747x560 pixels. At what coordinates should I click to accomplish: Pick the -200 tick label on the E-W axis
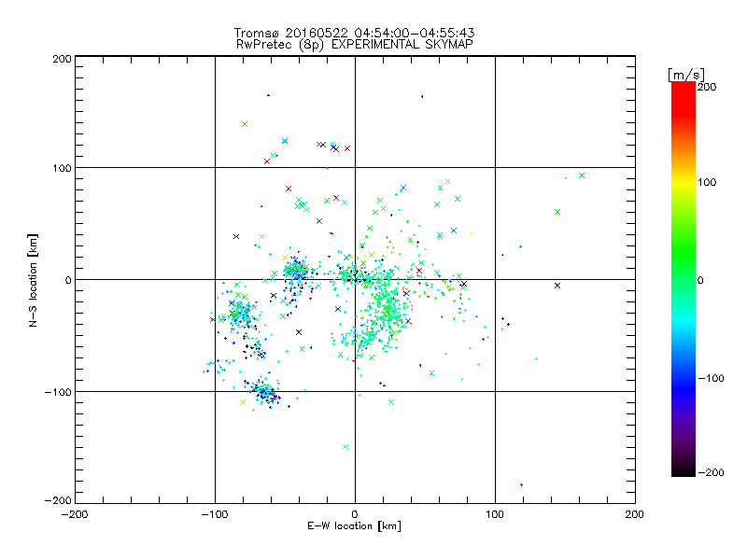(x=75, y=514)
